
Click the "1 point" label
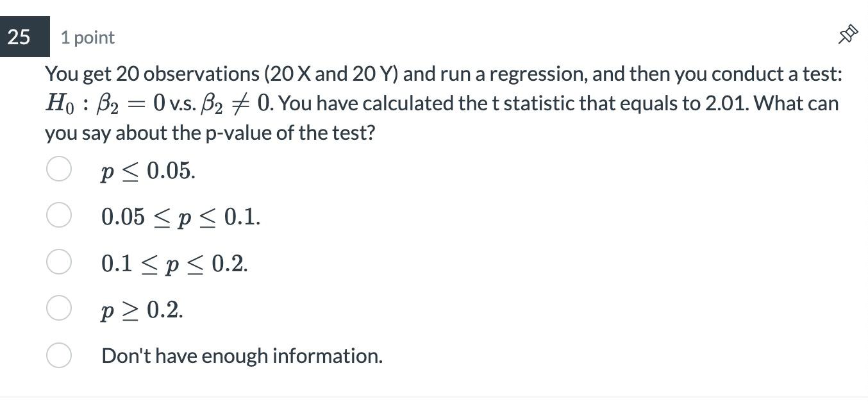pyautogui.click(x=87, y=37)
